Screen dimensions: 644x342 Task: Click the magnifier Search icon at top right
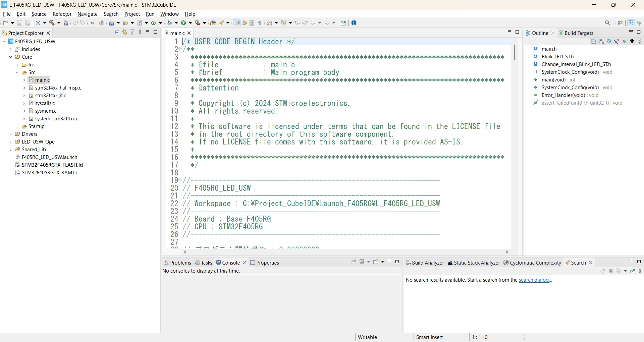click(x=607, y=23)
